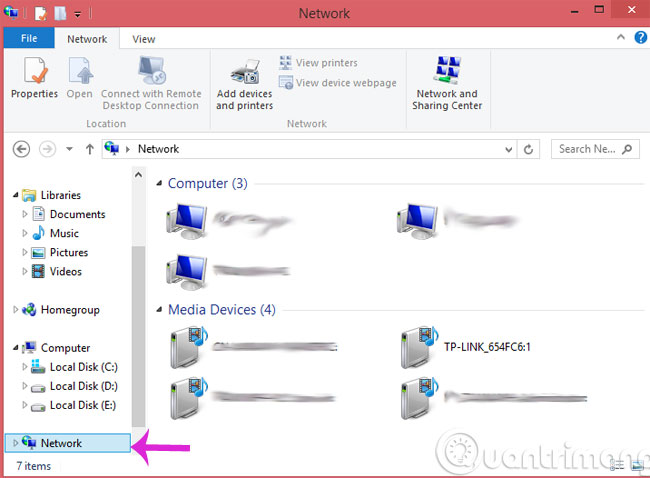Viewport: 650px width, 478px height.
Task: Collapse Libraries in navigation pane
Action: coord(16,195)
